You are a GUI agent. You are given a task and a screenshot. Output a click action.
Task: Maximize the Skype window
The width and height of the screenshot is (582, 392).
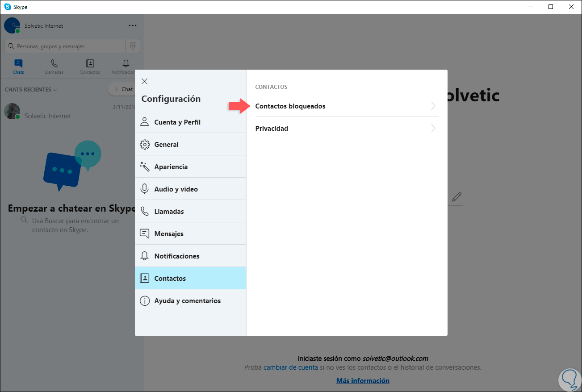(x=551, y=7)
